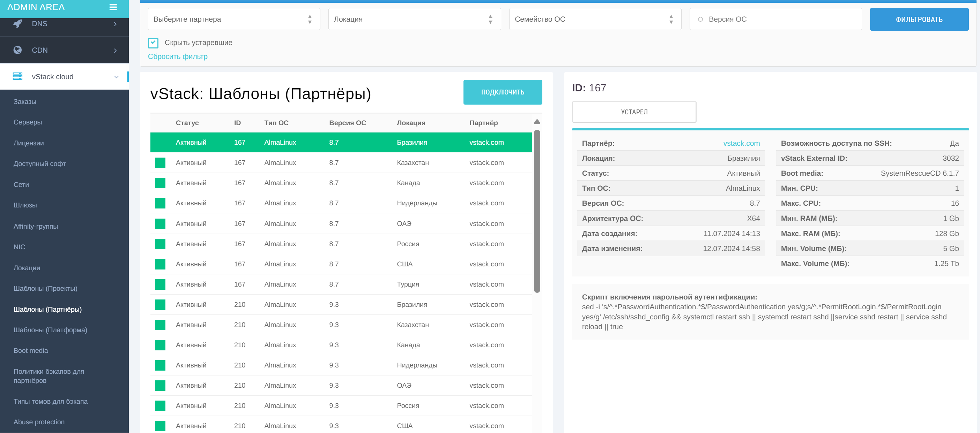Open the Семейство ОС dropdown
This screenshot has width=980, height=433.
pyautogui.click(x=594, y=19)
